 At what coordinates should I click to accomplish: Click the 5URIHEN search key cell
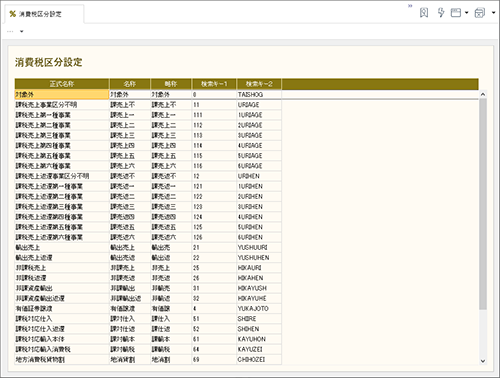[259, 227]
